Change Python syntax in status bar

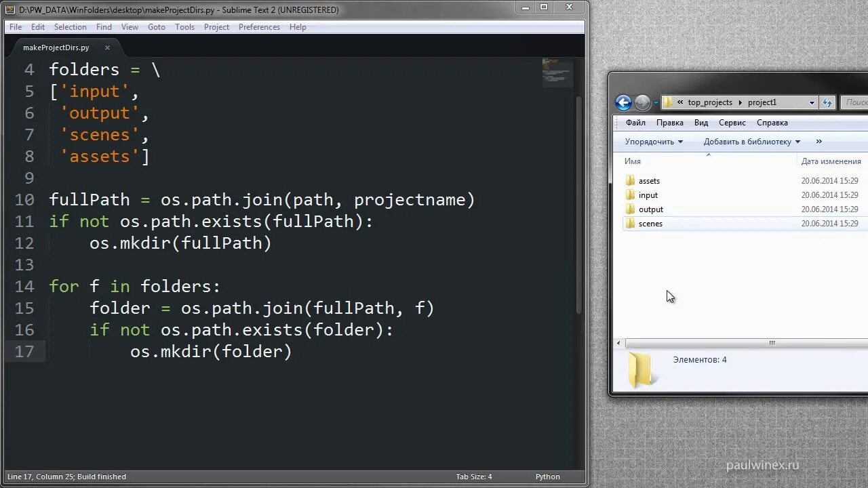point(548,476)
